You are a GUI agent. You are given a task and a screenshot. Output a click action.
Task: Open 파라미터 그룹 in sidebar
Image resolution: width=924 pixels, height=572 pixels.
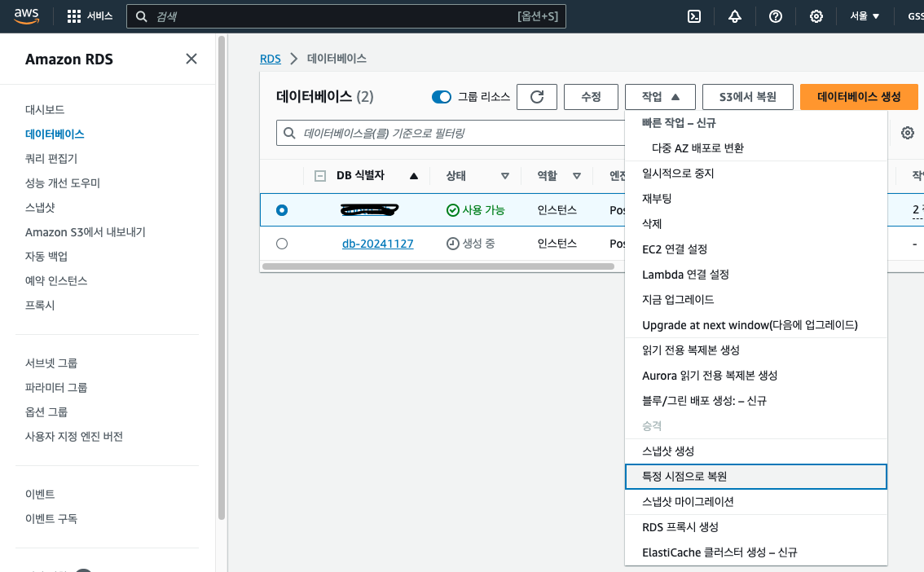[56, 388]
